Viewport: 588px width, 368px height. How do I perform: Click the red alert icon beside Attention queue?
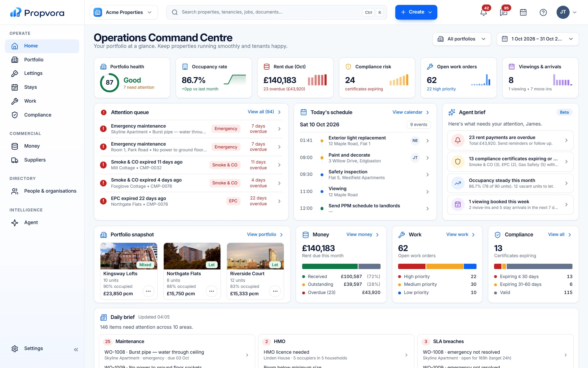[x=104, y=112]
